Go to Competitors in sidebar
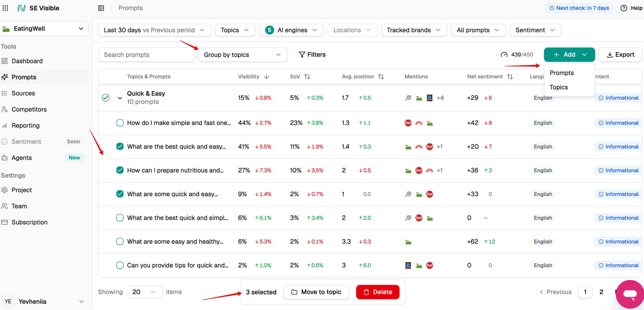The height and width of the screenshot is (310, 644). tap(44, 109)
